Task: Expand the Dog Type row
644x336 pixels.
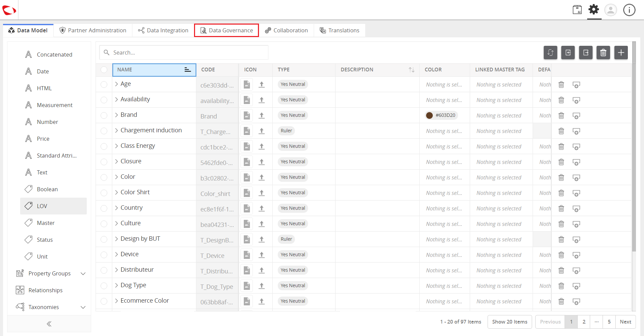Action: 116,285
